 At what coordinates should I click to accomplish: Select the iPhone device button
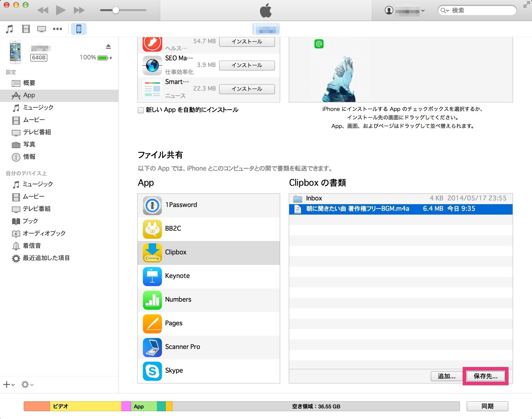(x=79, y=29)
